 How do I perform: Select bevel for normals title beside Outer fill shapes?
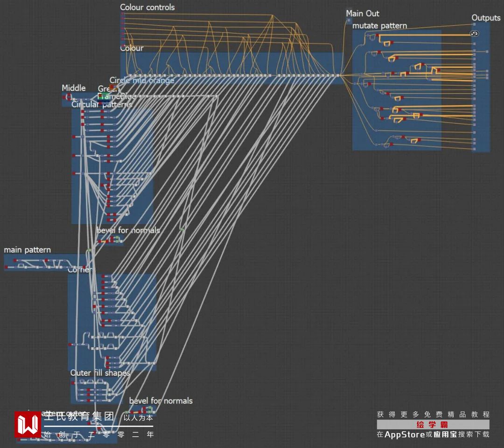pos(161,401)
